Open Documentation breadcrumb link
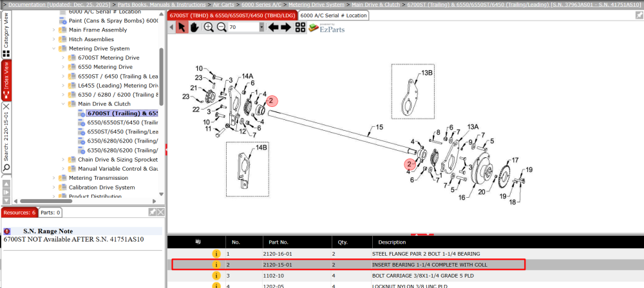The width and height of the screenshot is (644, 288). [x=59, y=4]
